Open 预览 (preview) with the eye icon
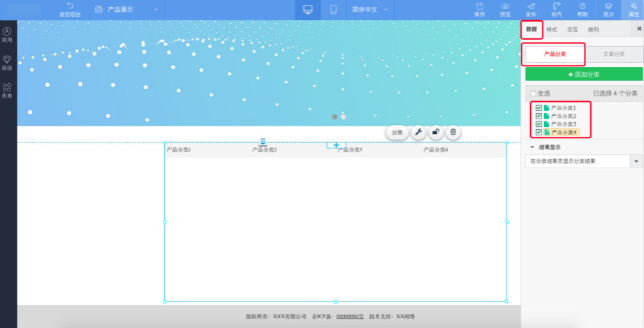This screenshot has width=644, height=328. [505, 8]
